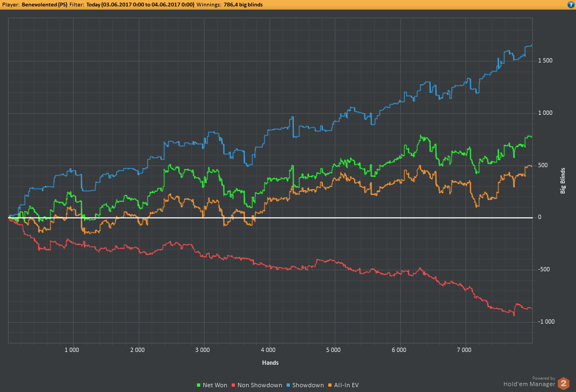Click the 1 000 big blinds axis label
This screenshot has width=576, height=392.
(x=545, y=113)
